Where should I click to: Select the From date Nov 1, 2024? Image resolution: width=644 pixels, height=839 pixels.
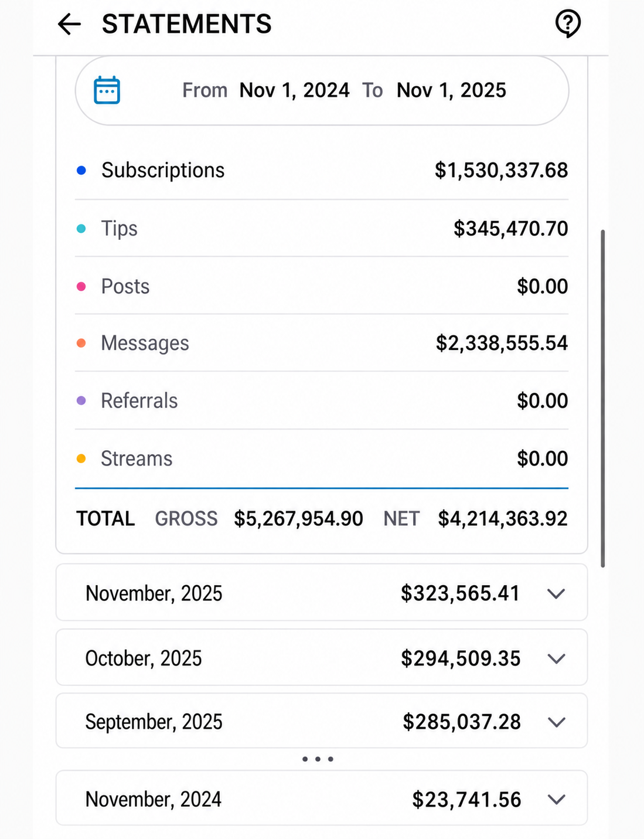tap(294, 90)
